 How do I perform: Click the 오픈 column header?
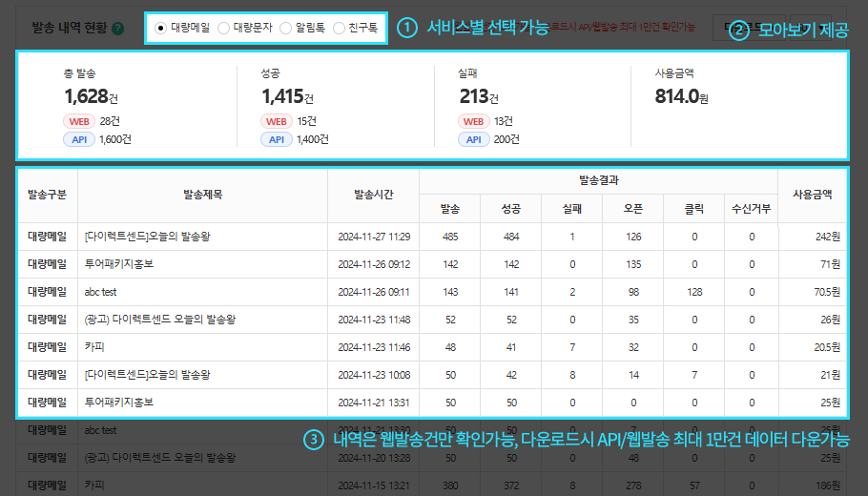click(x=632, y=208)
